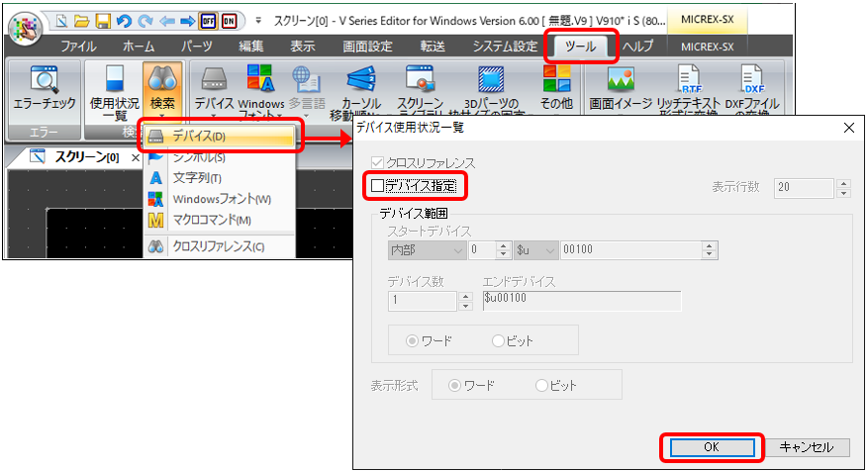The image size is (868, 471).
Task: Open the ツール ribbon tab
Action: tap(582, 46)
